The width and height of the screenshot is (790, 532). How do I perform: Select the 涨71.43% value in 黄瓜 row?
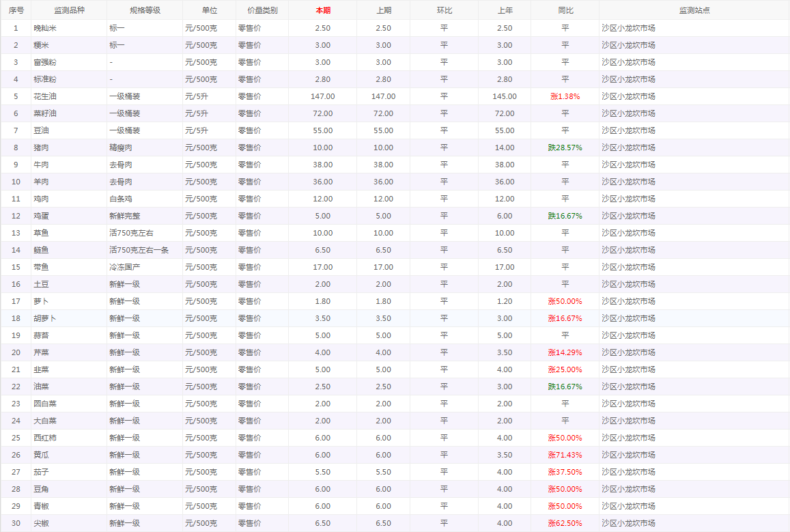(565, 455)
